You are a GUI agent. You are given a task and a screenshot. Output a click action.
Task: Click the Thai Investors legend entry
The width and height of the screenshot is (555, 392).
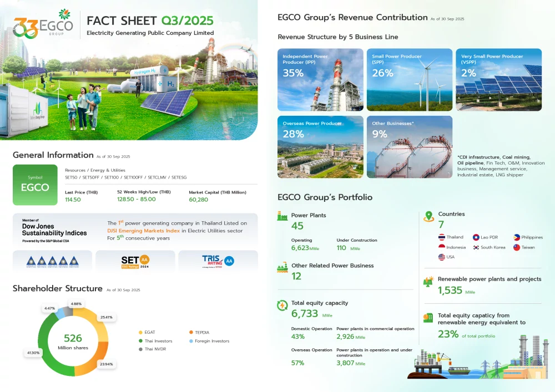coord(158,341)
